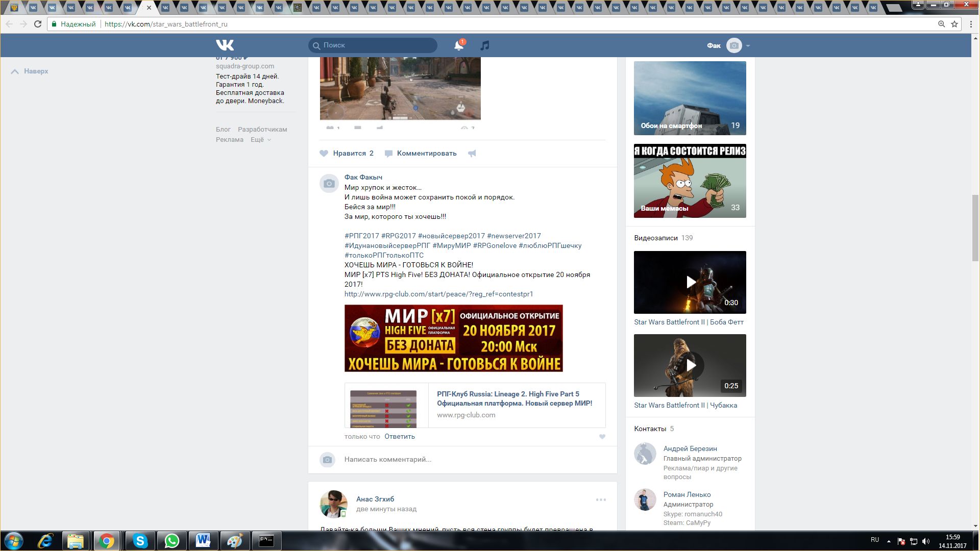This screenshot has width=980, height=551.
Task: Open Star Wars Battlefront II | Чубакка title
Action: [x=685, y=405]
